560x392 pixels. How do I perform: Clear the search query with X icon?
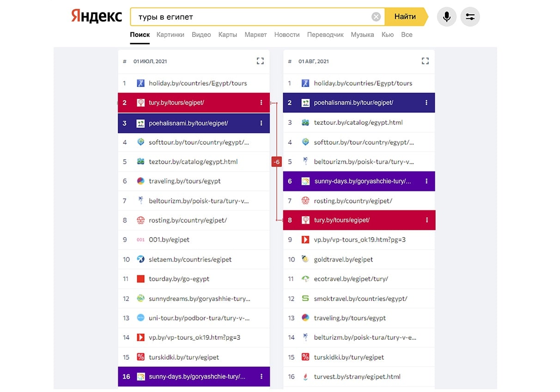[x=376, y=17]
